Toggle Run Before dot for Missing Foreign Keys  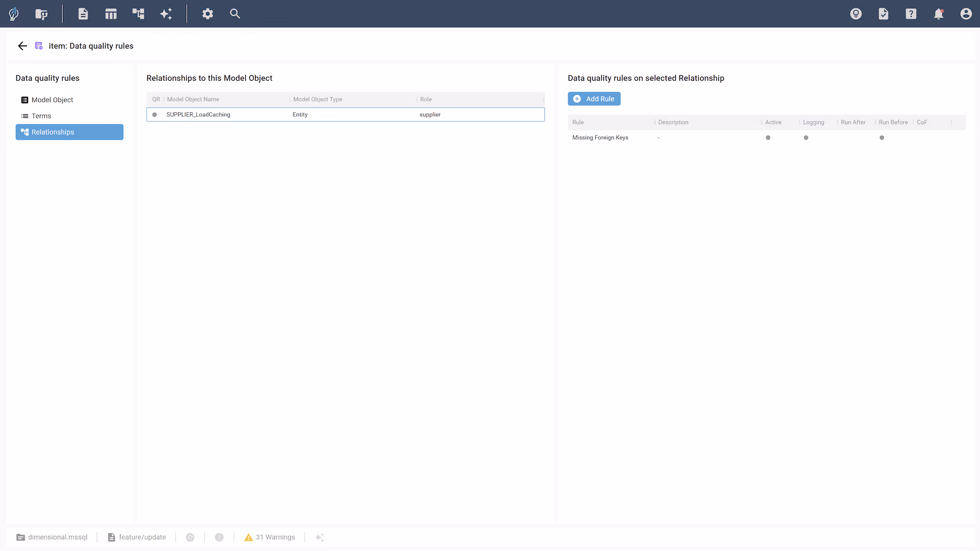(x=881, y=138)
